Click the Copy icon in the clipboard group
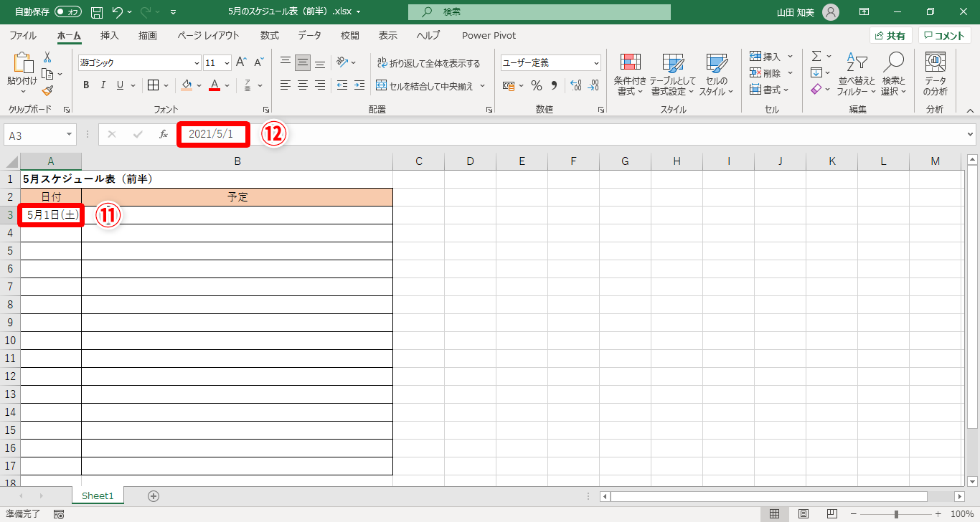The image size is (980, 522). tap(47, 74)
